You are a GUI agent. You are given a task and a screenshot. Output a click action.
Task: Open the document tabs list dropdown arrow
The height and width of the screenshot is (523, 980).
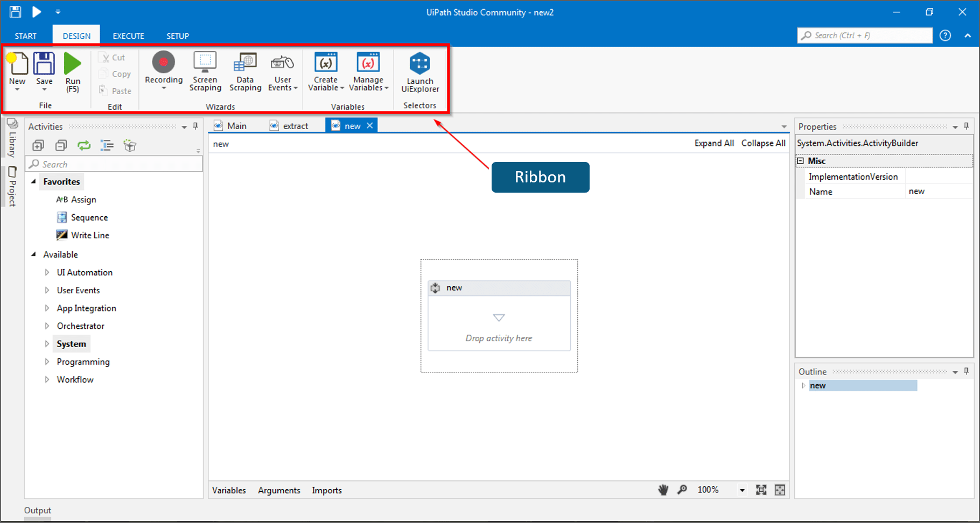(784, 127)
